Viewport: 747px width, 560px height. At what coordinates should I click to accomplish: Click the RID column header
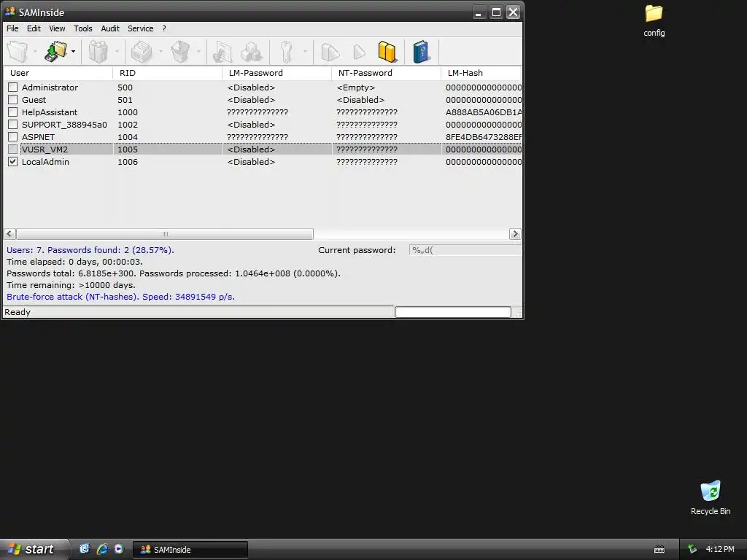[x=167, y=73]
